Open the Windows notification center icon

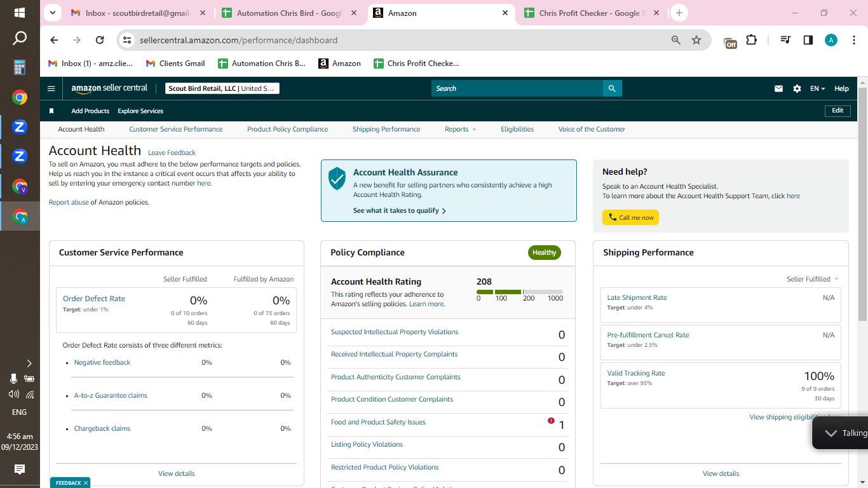click(x=20, y=470)
